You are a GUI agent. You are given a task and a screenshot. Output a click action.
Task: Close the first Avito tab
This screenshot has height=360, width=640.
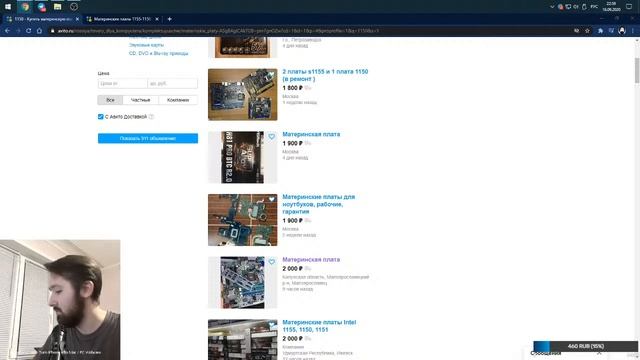point(77,19)
